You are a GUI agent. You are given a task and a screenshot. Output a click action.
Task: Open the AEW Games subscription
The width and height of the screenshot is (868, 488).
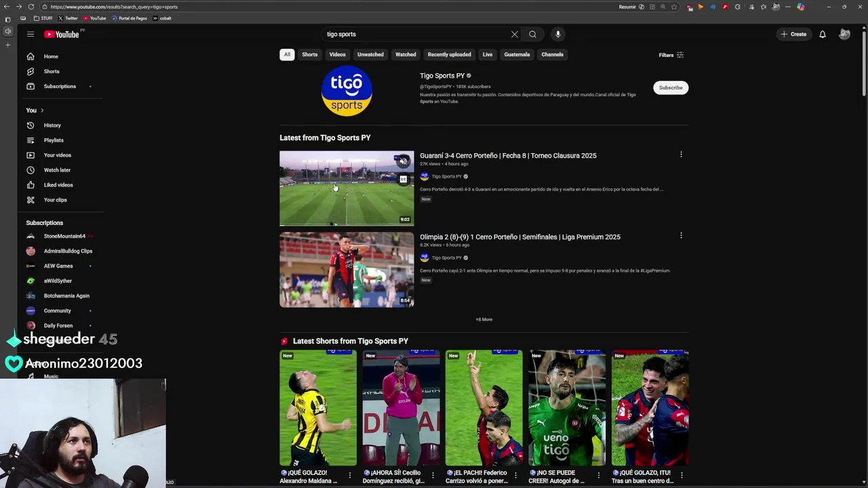coord(60,266)
